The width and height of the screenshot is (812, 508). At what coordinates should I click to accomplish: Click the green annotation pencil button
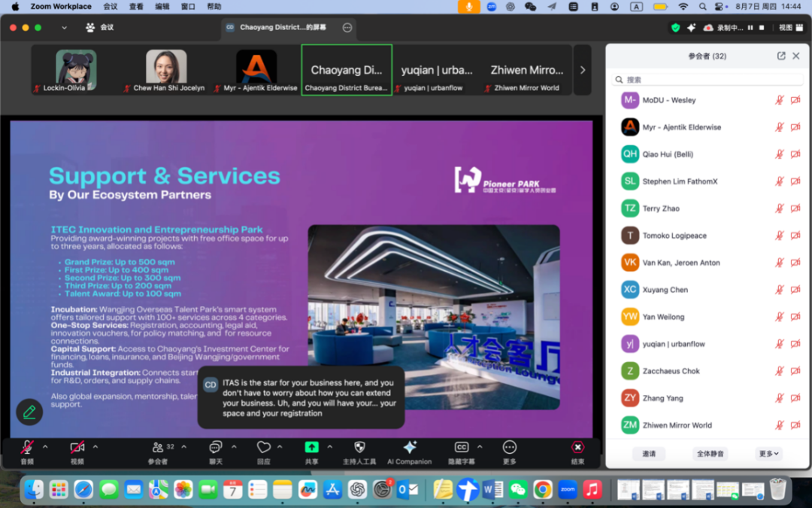tap(29, 412)
